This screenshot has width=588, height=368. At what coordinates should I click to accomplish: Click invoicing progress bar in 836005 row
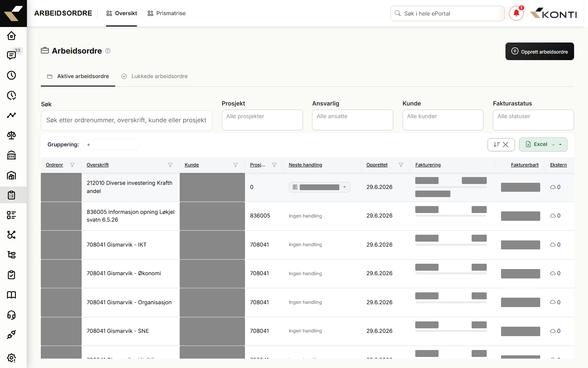(451, 215)
